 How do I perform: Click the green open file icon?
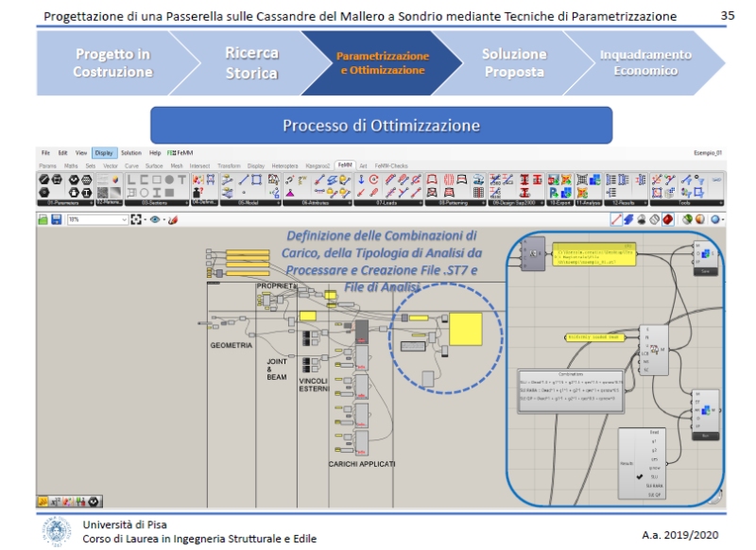(43, 219)
